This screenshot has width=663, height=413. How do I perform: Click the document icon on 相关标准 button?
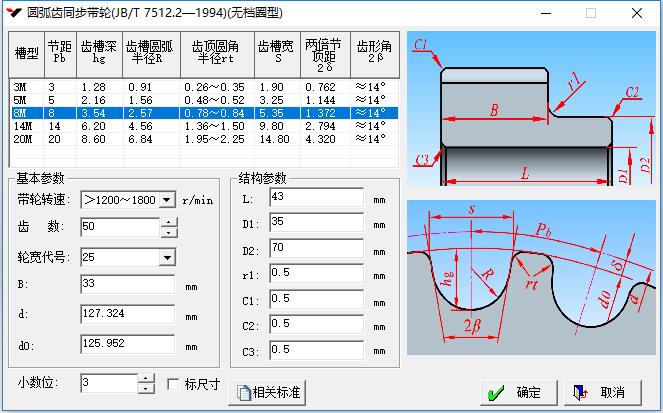[241, 391]
